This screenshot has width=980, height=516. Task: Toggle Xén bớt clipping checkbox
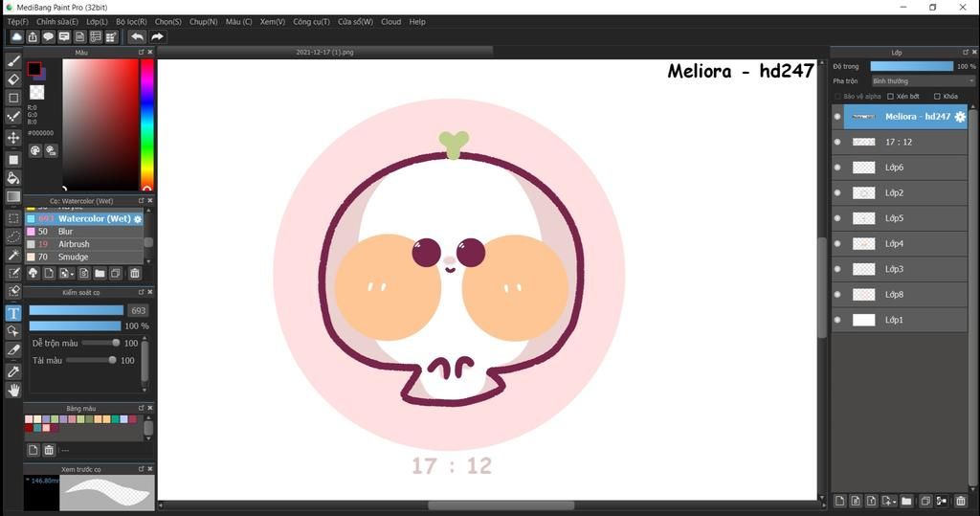[891, 97]
